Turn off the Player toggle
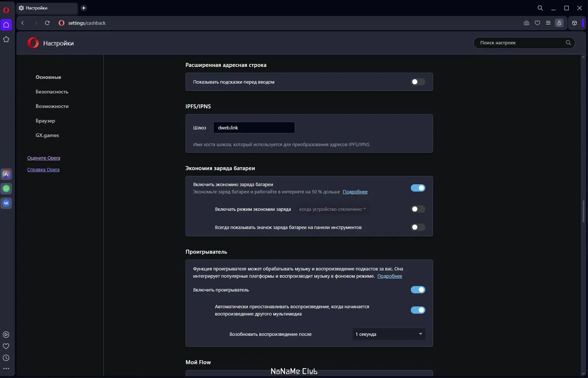This screenshot has width=588, height=378. coord(418,290)
